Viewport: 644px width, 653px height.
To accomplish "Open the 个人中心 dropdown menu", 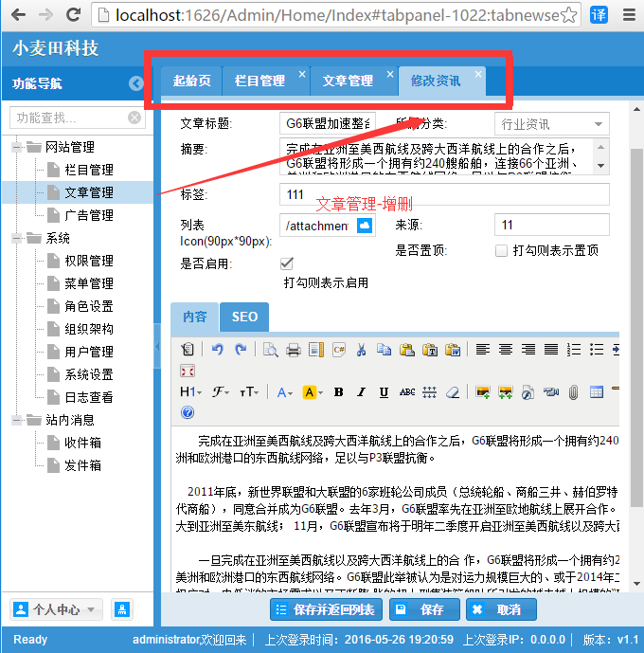I will [x=57, y=609].
